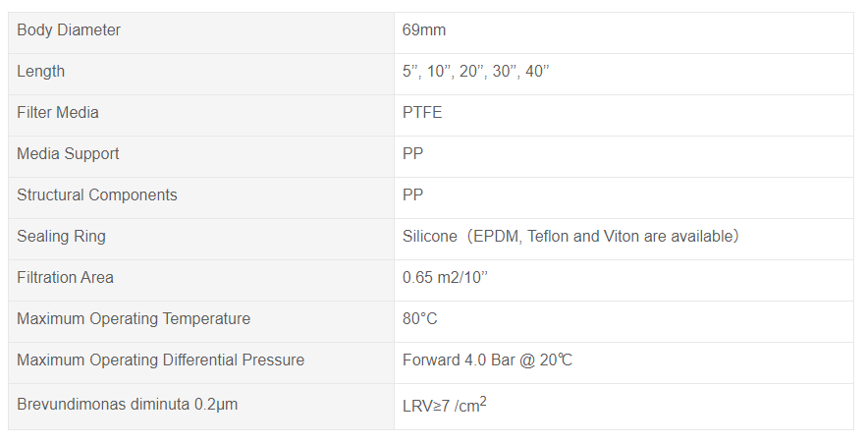Select the length options 5", 10", 20" text
The height and width of the screenshot is (443, 868).
475,72
